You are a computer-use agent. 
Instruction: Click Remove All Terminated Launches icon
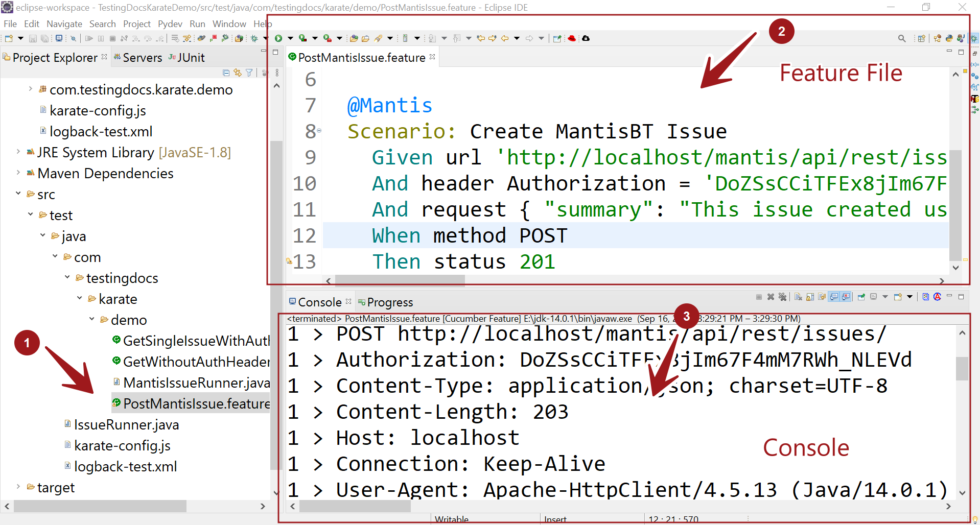782,297
